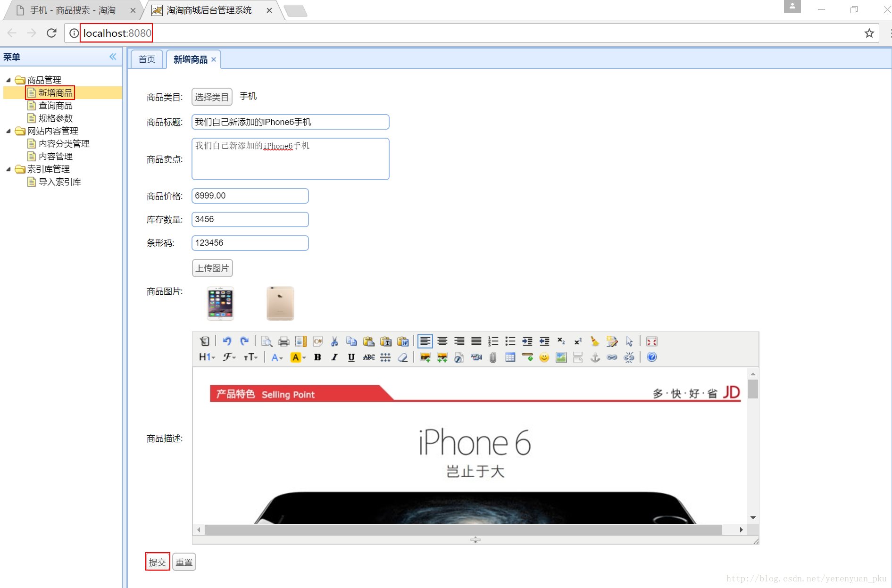The width and height of the screenshot is (892, 588).
Task: Clean HTML code with broom icon
Action: [x=595, y=341]
